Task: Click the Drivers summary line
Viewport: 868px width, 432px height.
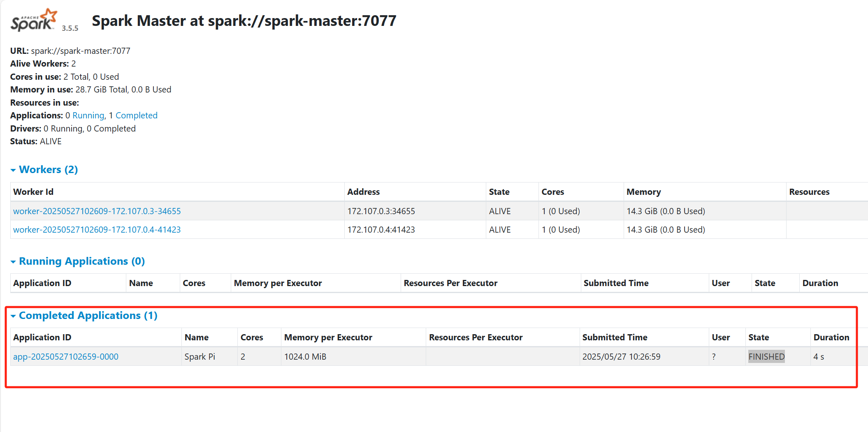Action: (73, 128)
